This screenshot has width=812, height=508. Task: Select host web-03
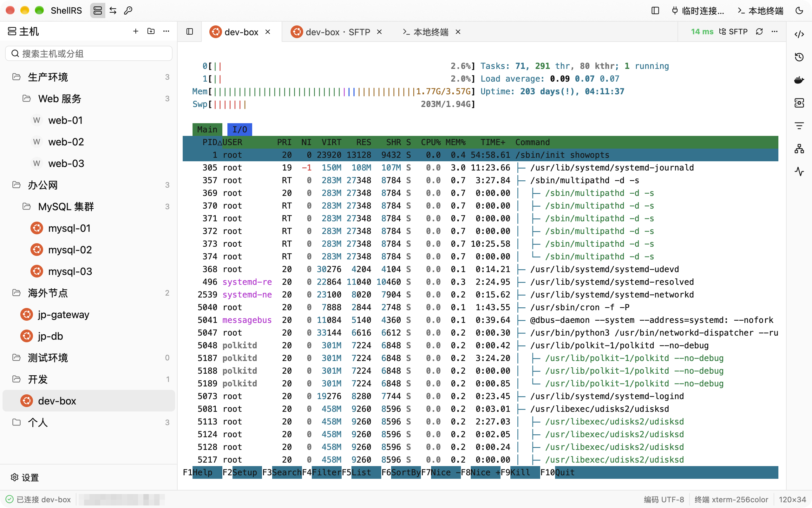(89, 163)
